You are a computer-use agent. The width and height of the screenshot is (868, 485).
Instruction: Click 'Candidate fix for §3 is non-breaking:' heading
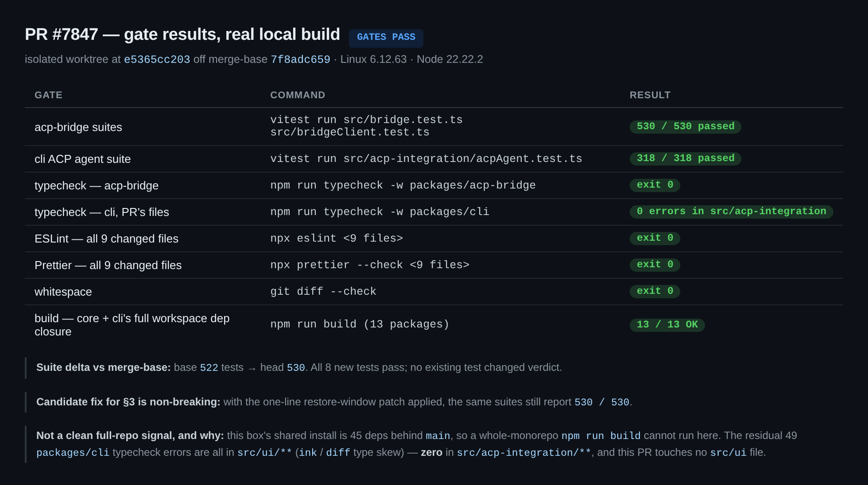pyautogui.click(x=128, y=402)
